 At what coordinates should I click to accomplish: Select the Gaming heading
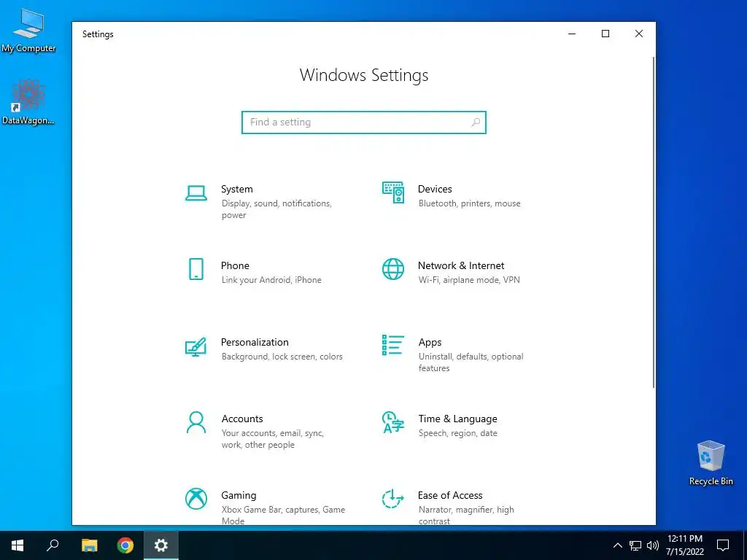(239, 496)
